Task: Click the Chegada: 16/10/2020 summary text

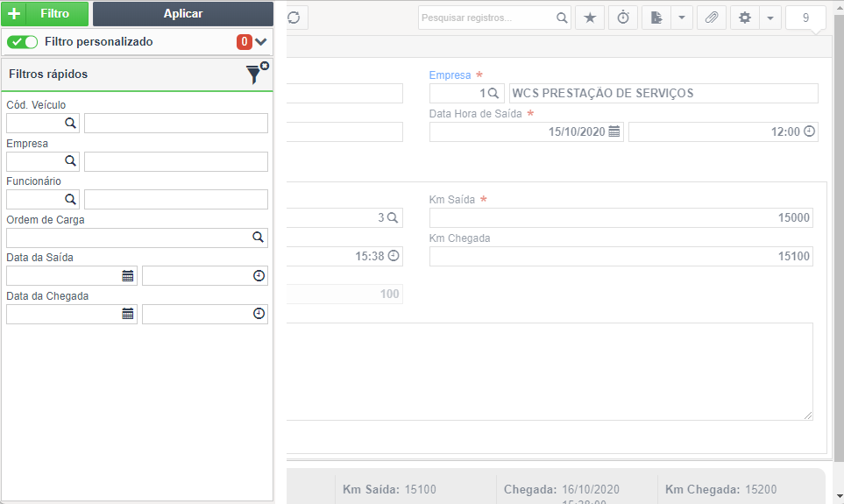Action: (x=562, y=489)
